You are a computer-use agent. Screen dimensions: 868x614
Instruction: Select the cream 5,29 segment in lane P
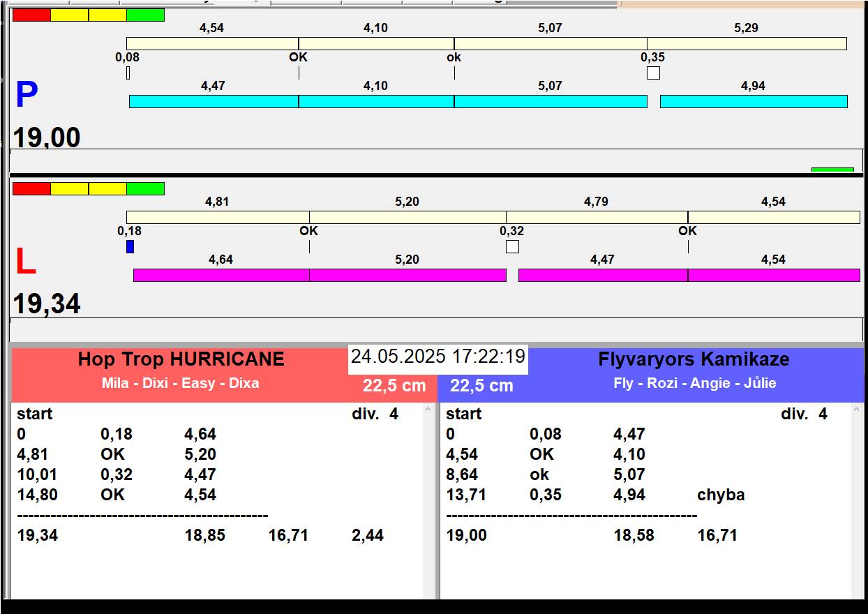746,44
